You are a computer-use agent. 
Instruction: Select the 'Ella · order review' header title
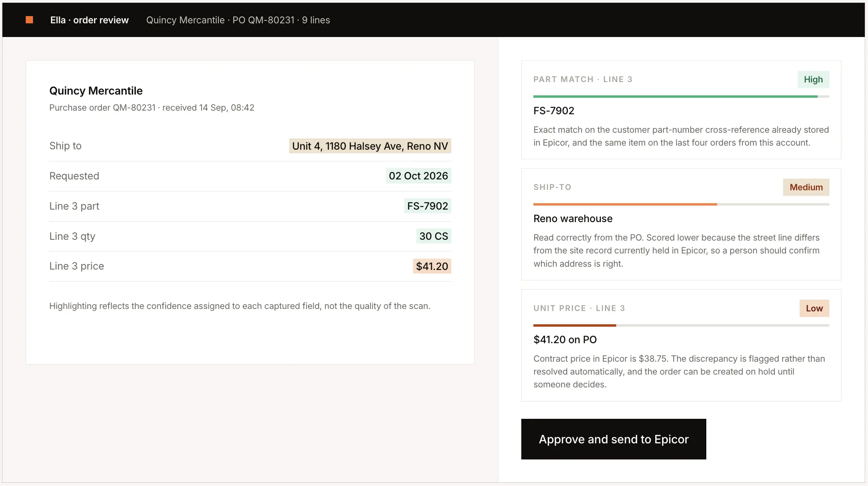click(89, 20)
